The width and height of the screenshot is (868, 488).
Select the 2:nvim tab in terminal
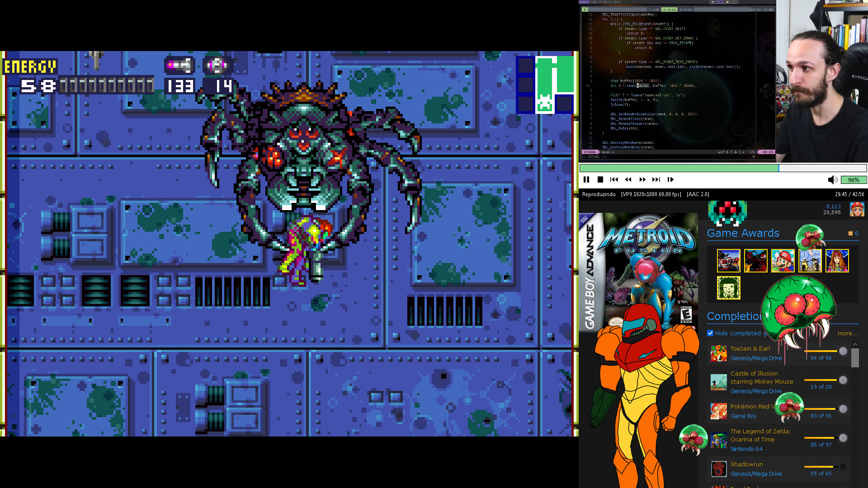(669, 9)
